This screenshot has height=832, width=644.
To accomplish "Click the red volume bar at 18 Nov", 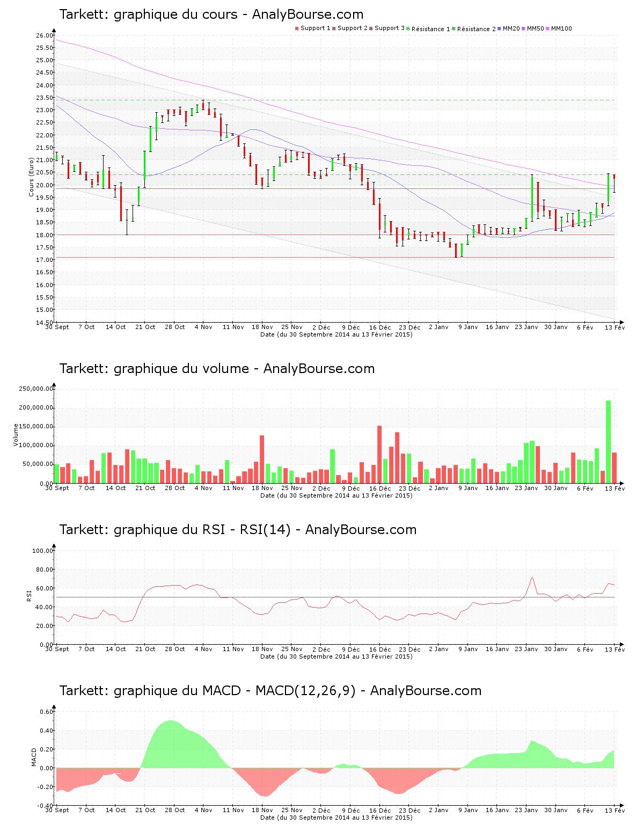I will (262, 459).
